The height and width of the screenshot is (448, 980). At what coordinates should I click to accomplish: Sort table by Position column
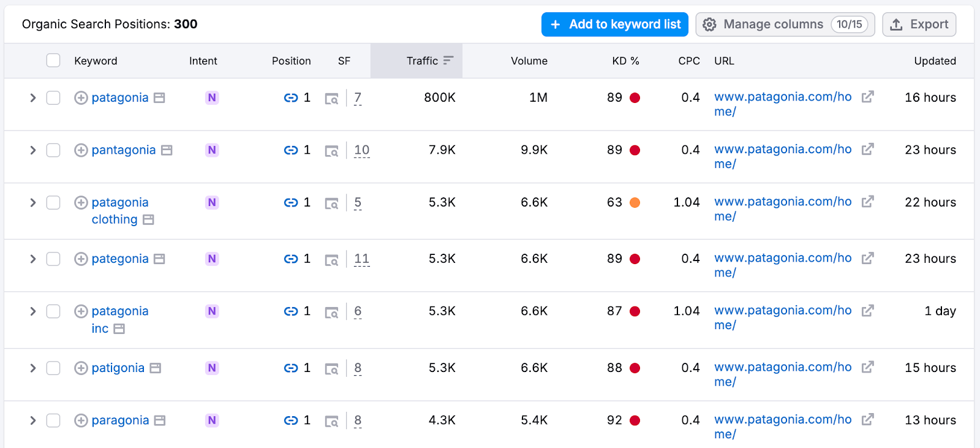coord(291,61)
